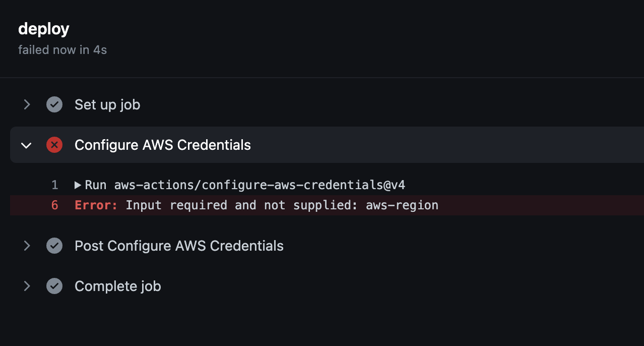This screenshot has width=644, height=346.
Task: Click the Complete job success checkmark icon
Action: [x=54, y=286]
